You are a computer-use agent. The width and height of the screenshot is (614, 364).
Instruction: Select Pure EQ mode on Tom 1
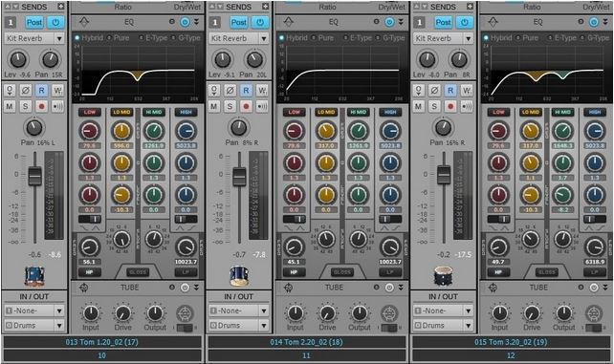118,38
